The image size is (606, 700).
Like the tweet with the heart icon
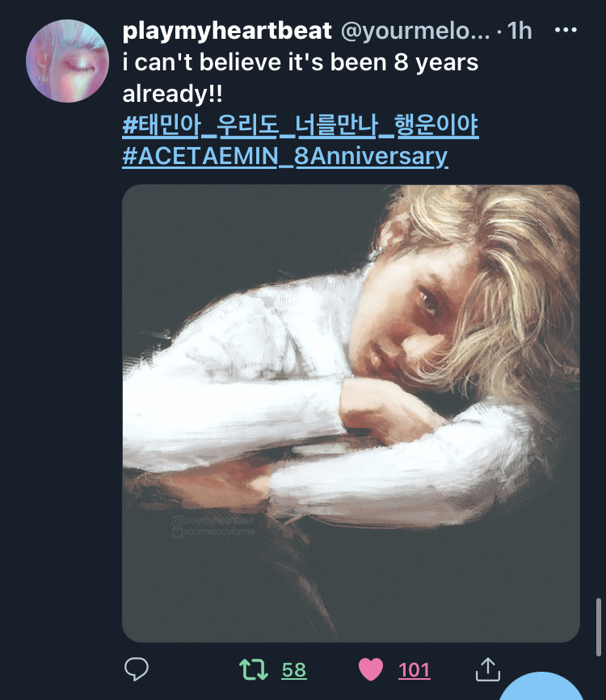pyautogui.click(x=370, y=669)
